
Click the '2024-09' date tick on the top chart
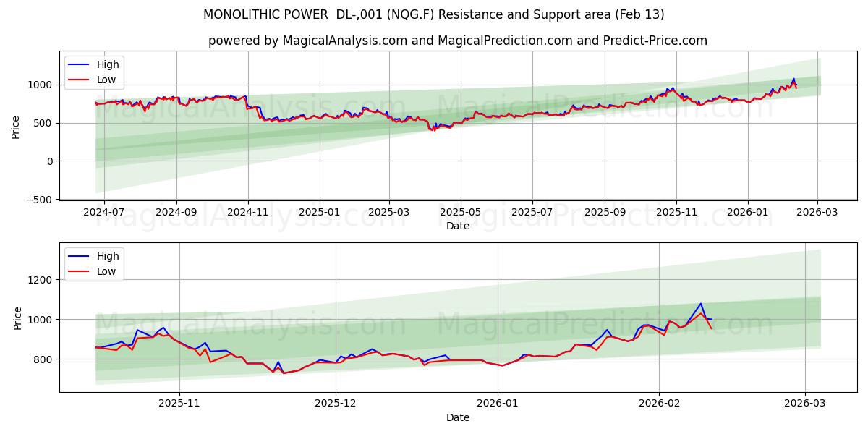(176, 213)
